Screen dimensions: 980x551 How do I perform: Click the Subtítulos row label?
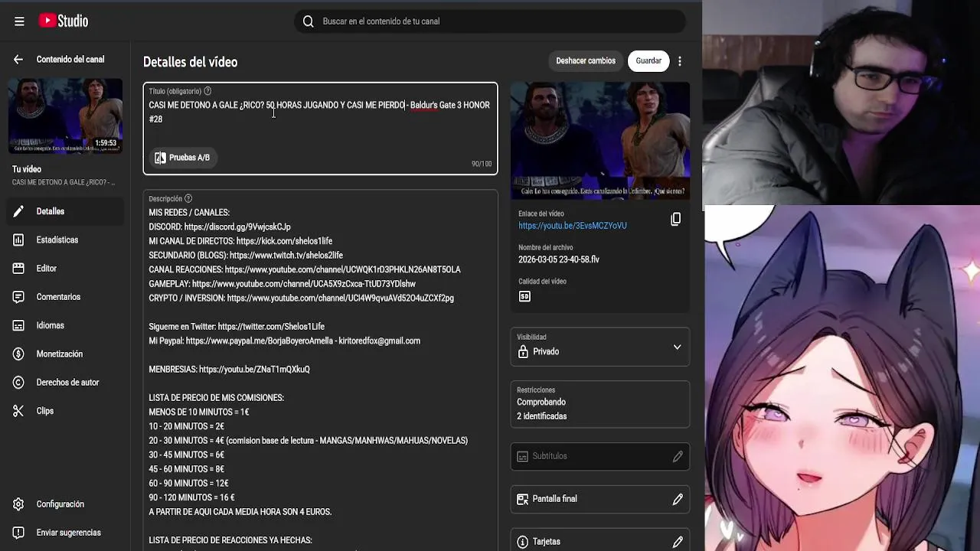pyautogui.click(x=550, y=456)
